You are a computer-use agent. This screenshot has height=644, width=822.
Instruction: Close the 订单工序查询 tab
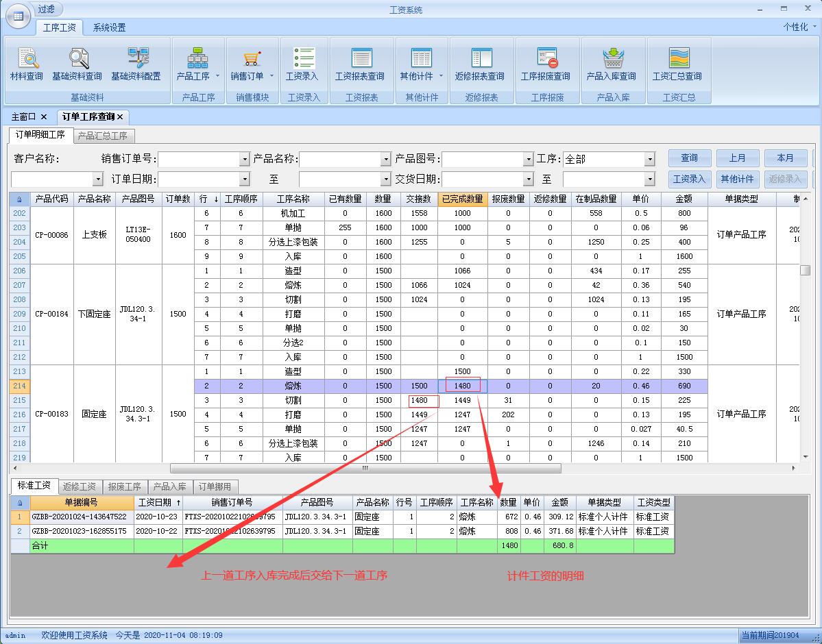(120, 117)
